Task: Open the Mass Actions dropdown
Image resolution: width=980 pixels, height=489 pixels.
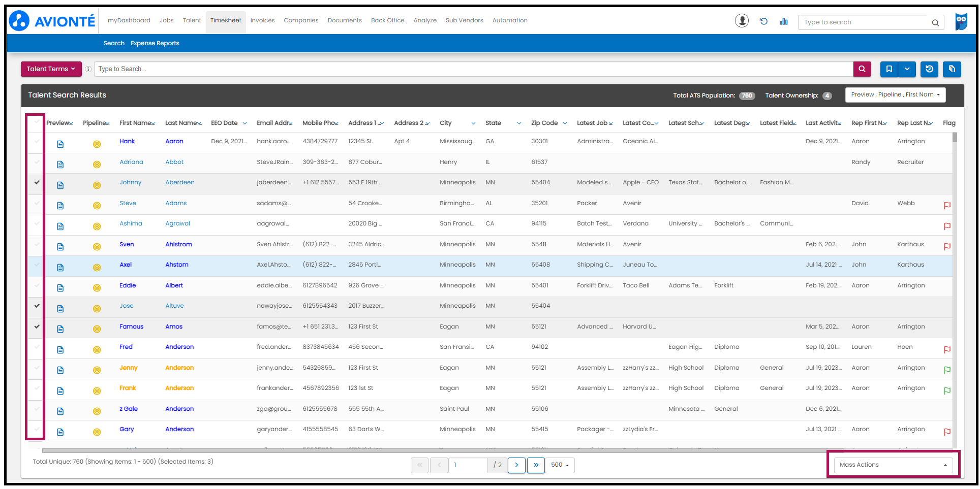Action: 892,465
